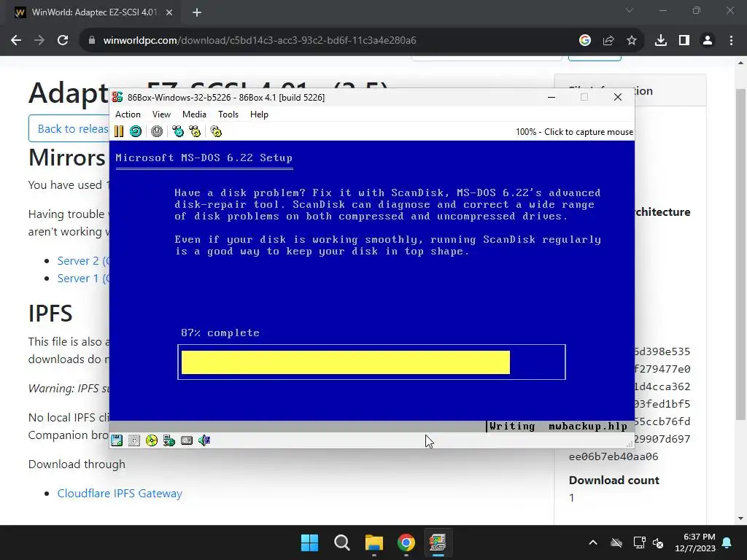
Task: Click the Google icon in the address bar
Action: click(x=585, y=41)
